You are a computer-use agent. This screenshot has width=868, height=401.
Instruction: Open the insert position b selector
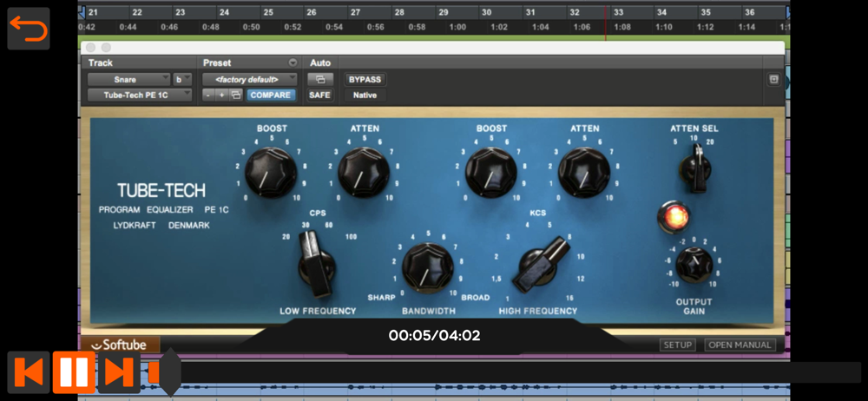point(183,79)
